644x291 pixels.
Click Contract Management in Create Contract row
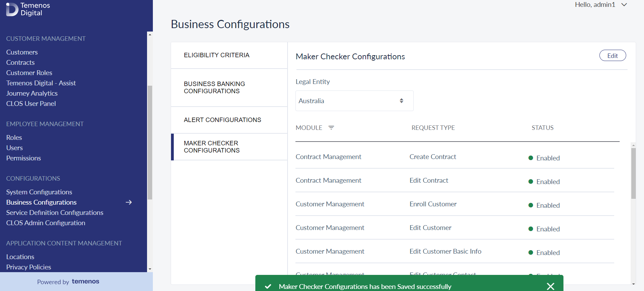click(x=328, y=157)
